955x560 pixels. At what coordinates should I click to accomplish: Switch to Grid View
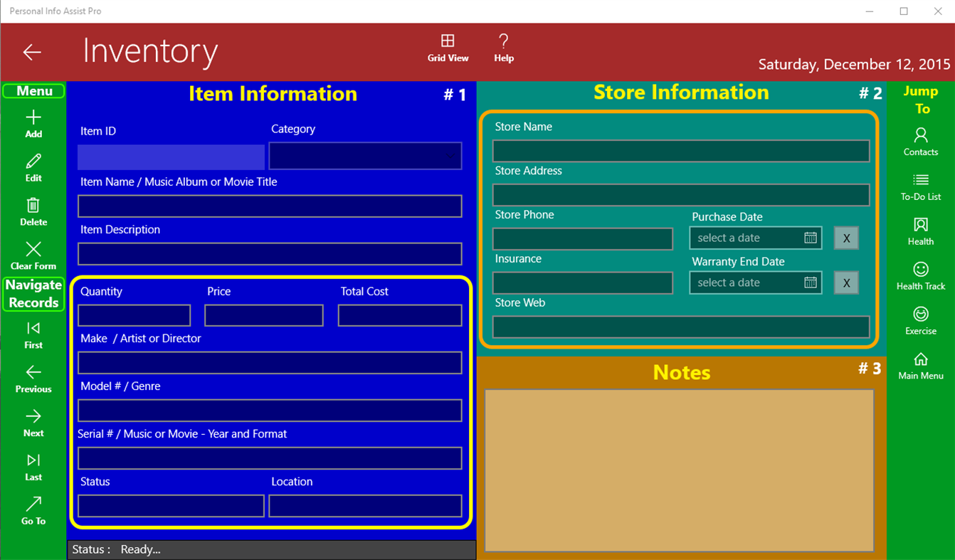448,40
